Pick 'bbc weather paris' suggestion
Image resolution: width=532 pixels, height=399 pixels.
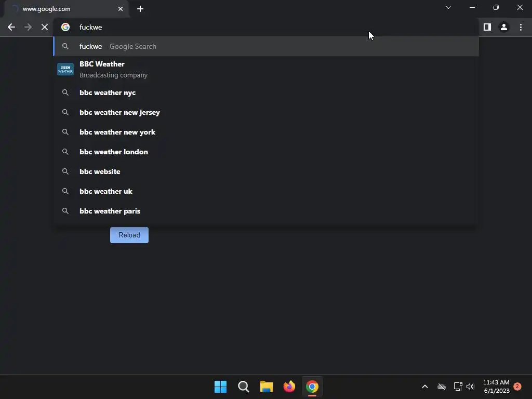click(267, 211)
